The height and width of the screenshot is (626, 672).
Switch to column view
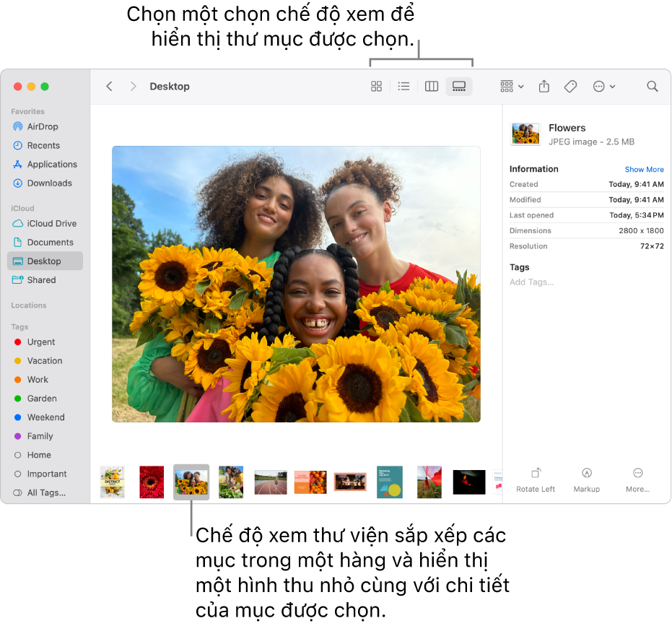pos(432,87)
